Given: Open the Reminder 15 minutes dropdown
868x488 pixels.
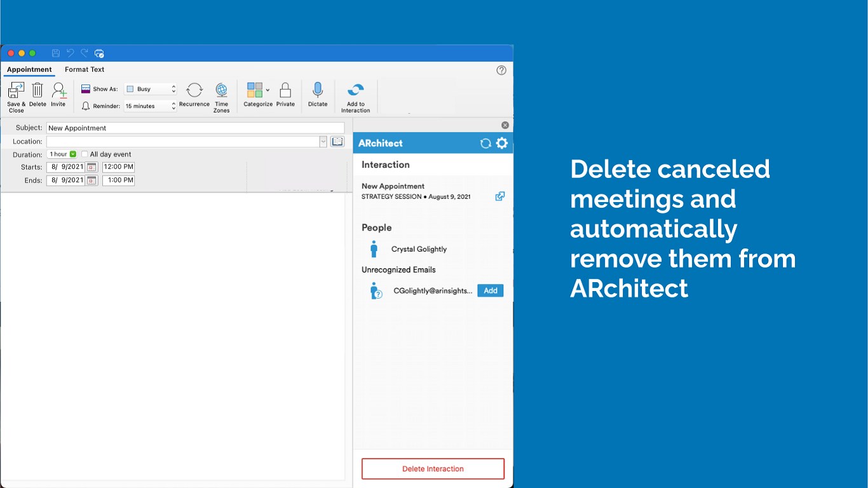Looking at the screenshot, I should tap(151, 106).
